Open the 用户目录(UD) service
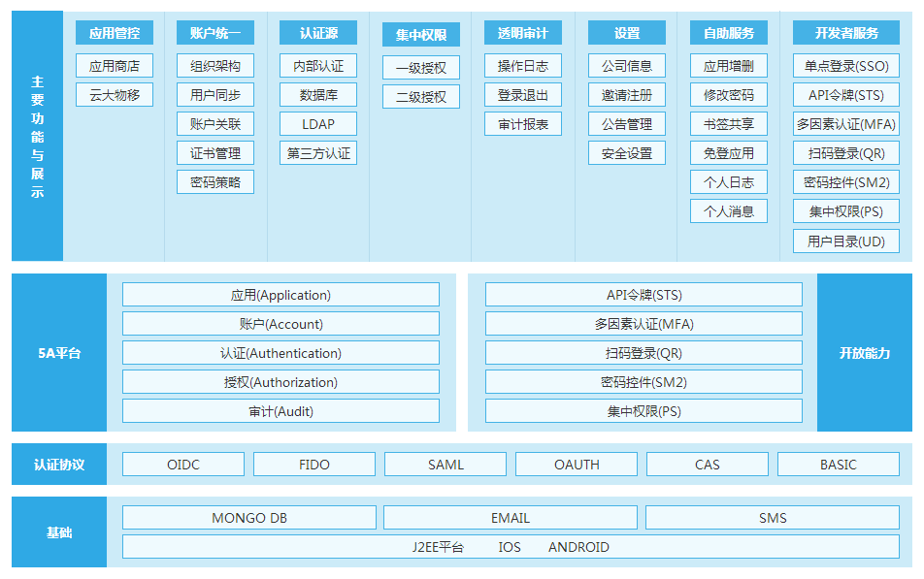This screenshot has width=924, height=579. (x=845, y=241)
